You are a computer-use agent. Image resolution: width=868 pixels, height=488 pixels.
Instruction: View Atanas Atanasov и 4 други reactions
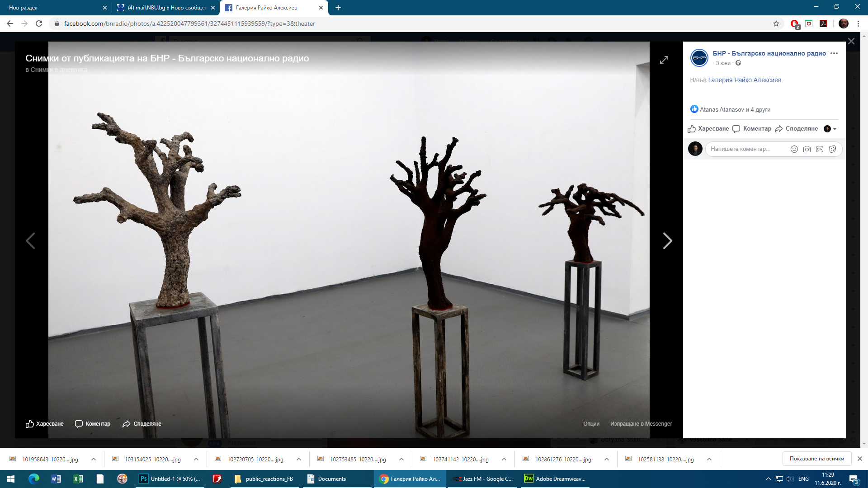tap(735, 109)
